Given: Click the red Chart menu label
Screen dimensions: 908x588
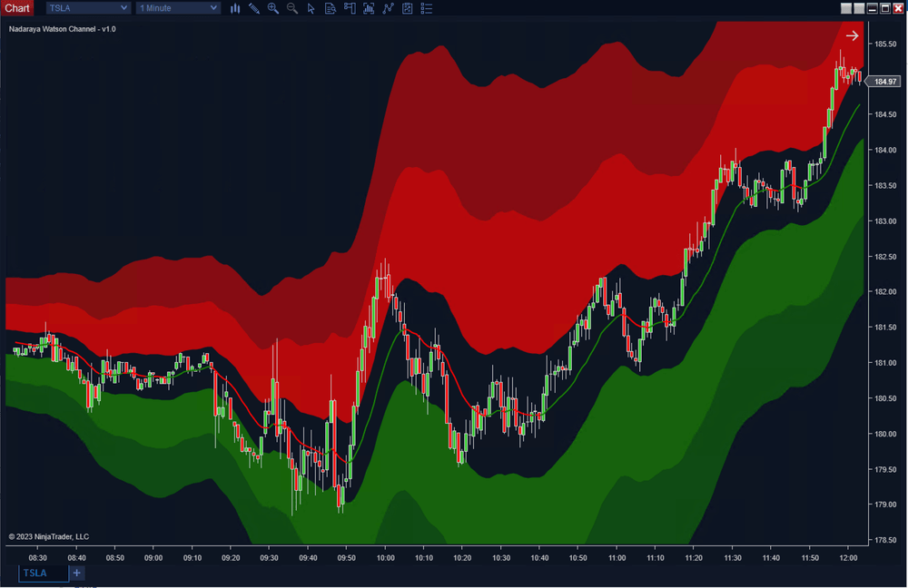Looking at the screenshot, I should [17, 8].
